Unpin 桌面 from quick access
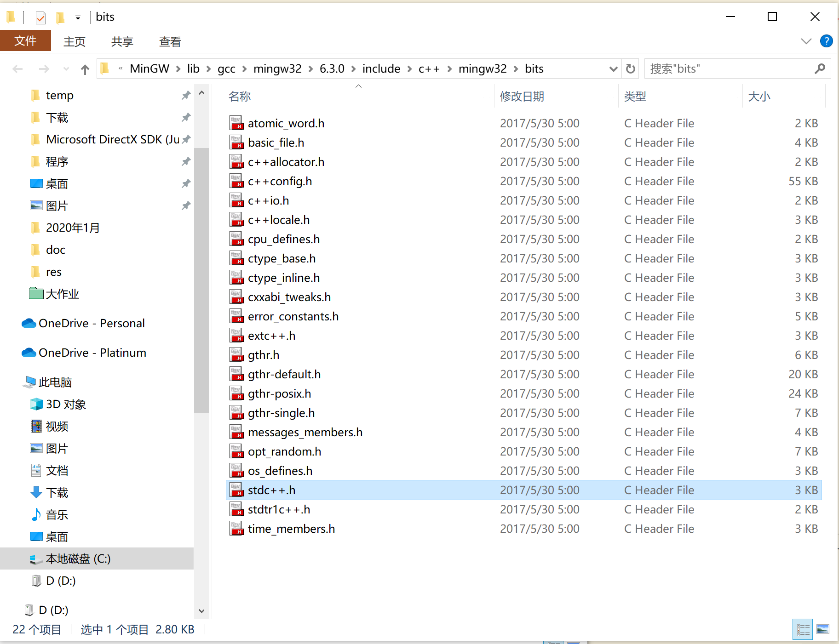 click(x=186, y=183)
